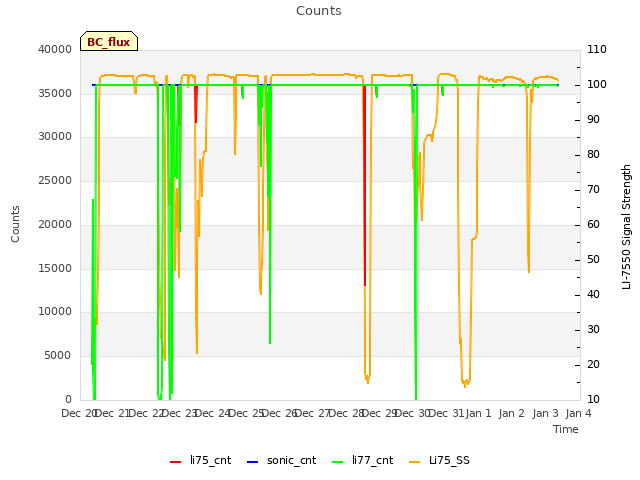Click the 40 signal strength tick
This screenshot has height=480, width=640.
click(x=593, y=295)
